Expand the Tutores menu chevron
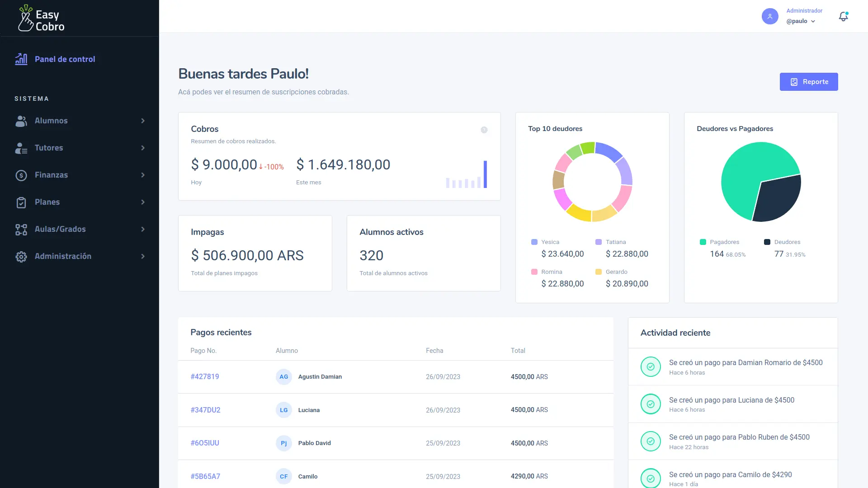Viewport: 868px width, 488px height. (143, 148)
